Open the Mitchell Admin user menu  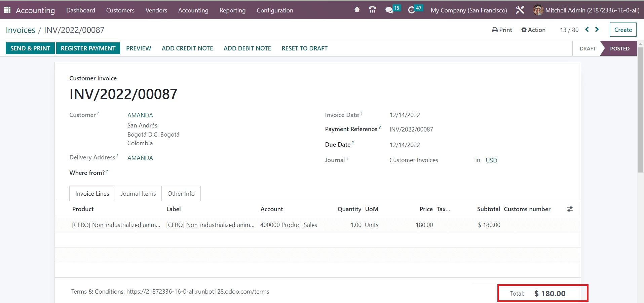[586, 10]
